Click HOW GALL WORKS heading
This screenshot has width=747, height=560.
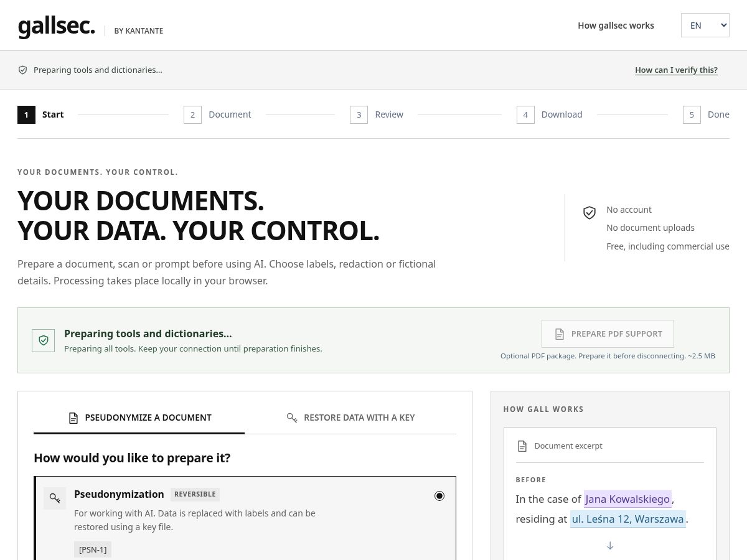point(543,409)
